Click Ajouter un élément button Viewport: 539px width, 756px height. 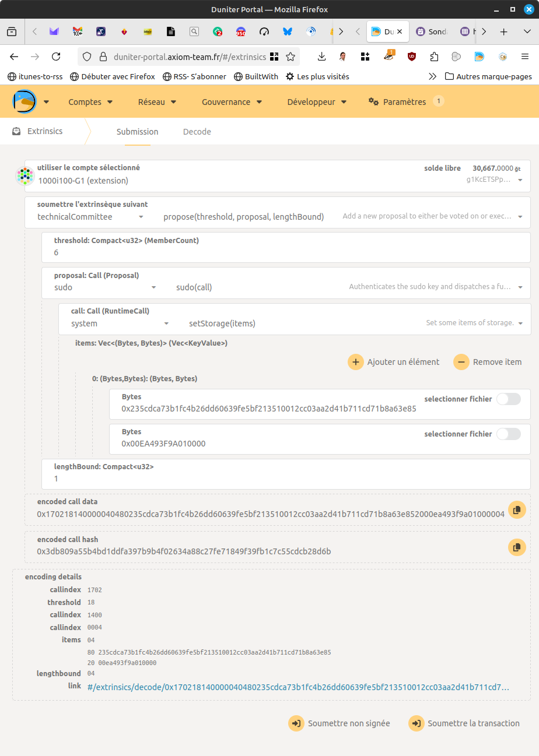pyautogui.click(x=394, y=362)
